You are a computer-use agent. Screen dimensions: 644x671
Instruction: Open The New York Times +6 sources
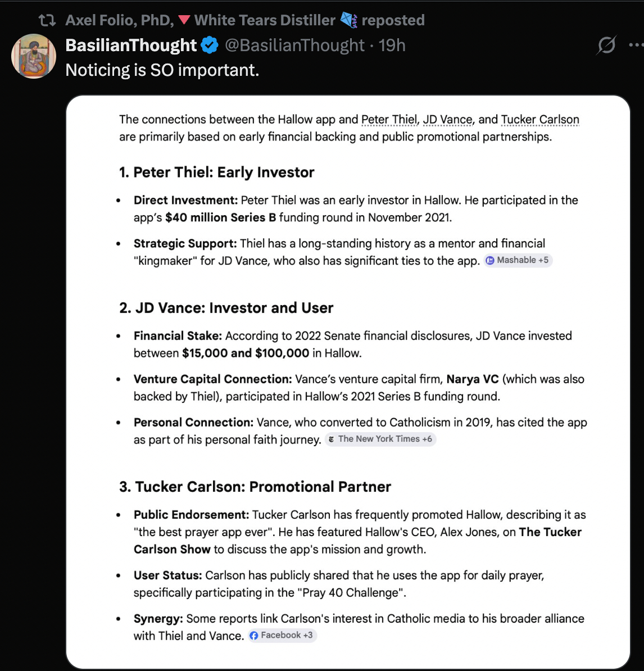[x=380, y=439]
